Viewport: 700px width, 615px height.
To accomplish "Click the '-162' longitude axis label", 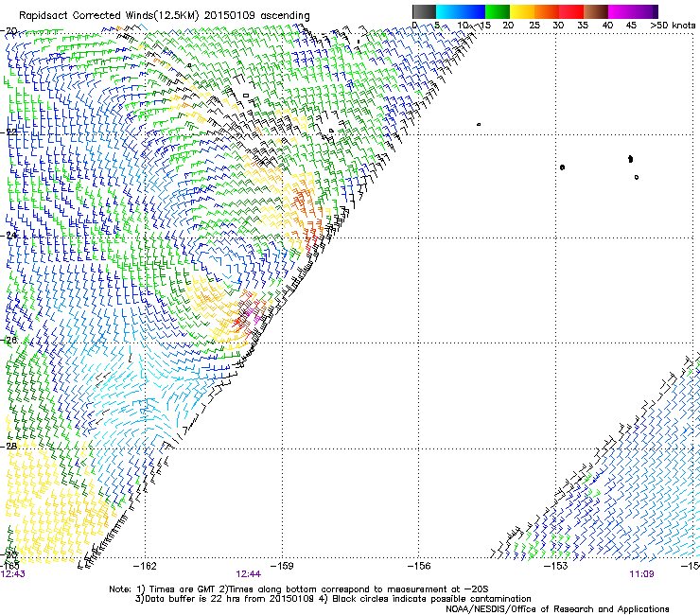I will tap(145, 566).
